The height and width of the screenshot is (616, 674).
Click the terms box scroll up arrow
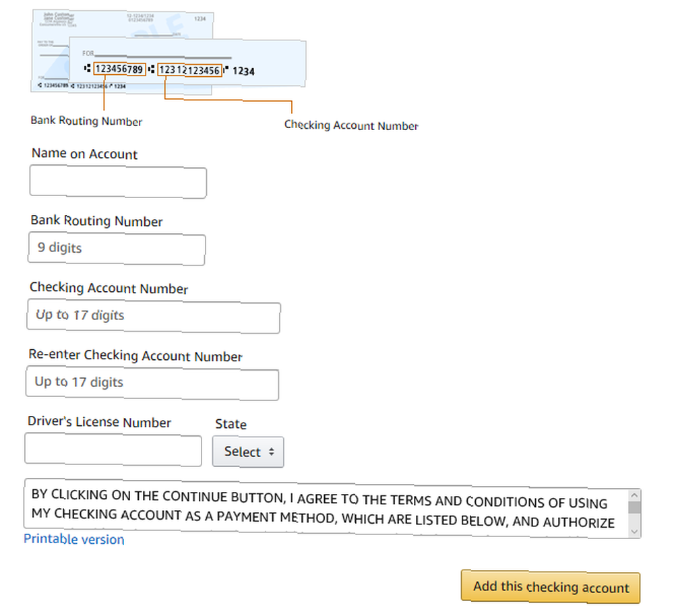coord(634,495)
